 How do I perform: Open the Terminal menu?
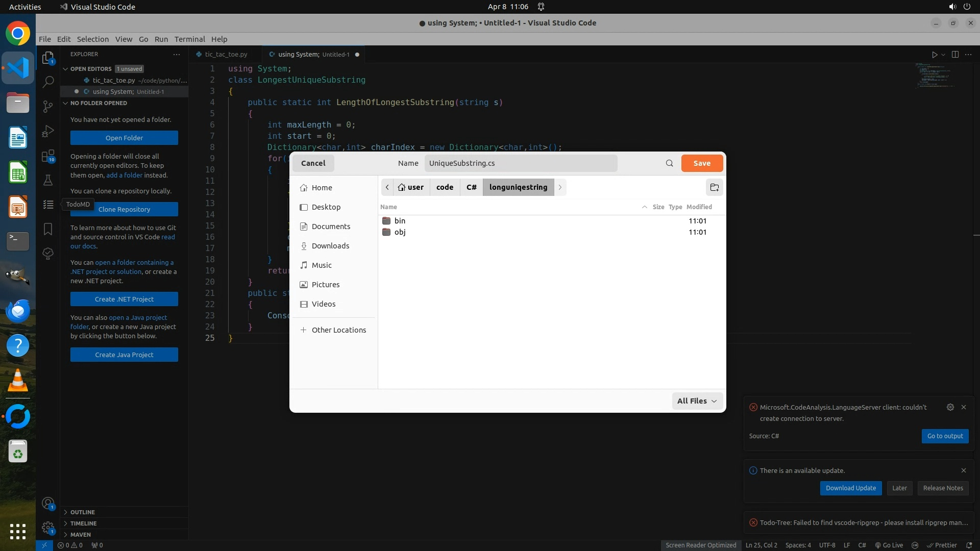click(189, 39)
